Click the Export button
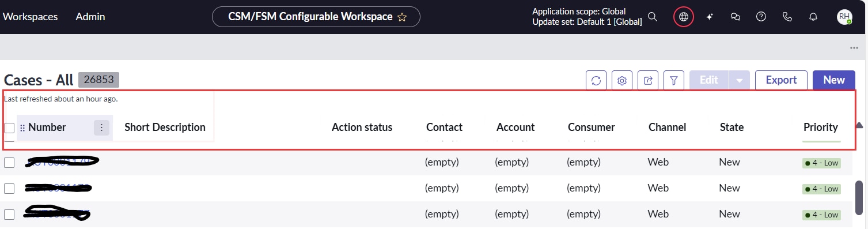The image size is (868, 229). point(781,80)
